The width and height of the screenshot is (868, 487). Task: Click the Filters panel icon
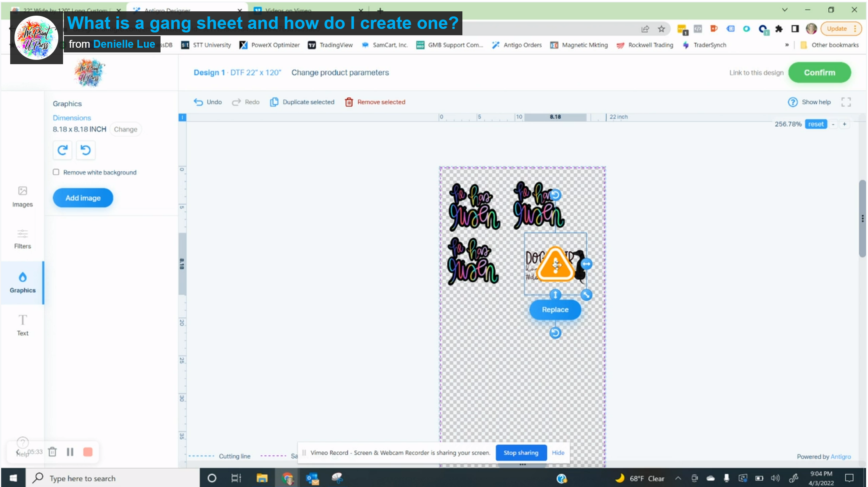pyautogui.click(x=23, y=238)
